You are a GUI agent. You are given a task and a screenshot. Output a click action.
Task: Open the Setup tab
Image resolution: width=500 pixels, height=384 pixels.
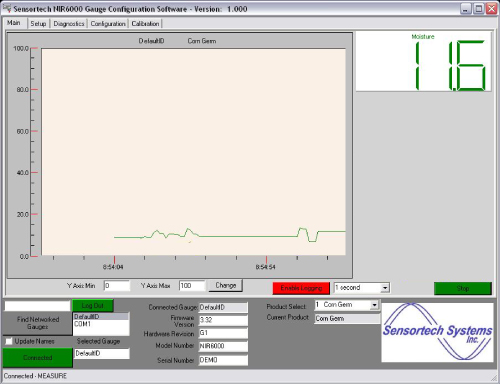(38, 24)
